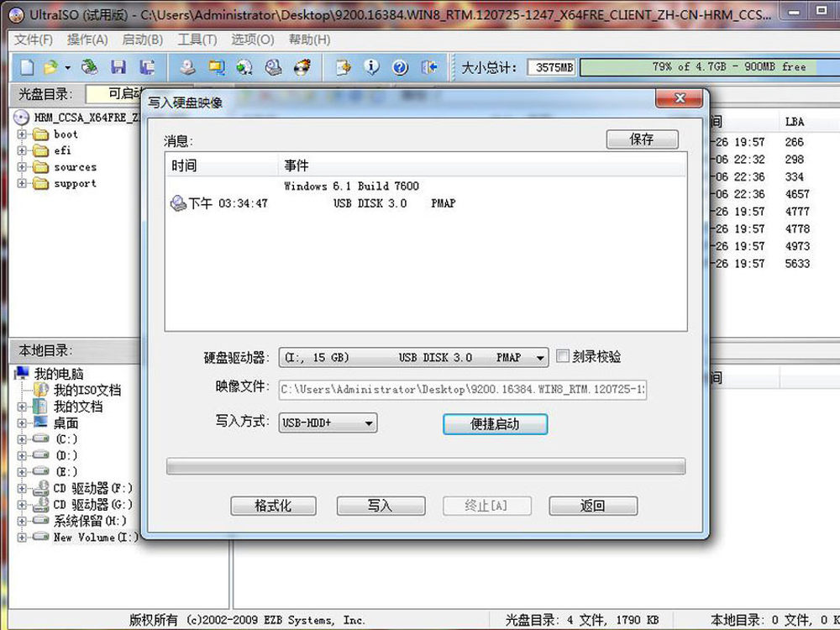Click the write progress bar
Screen dimensions: 840x630
(425, 466)
